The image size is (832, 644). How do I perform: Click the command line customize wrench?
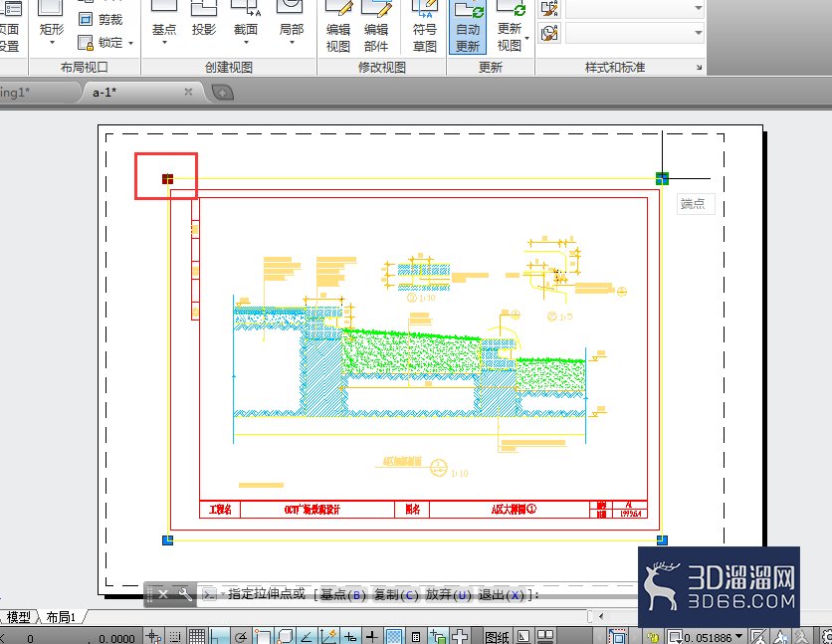[x=185, y=594]
